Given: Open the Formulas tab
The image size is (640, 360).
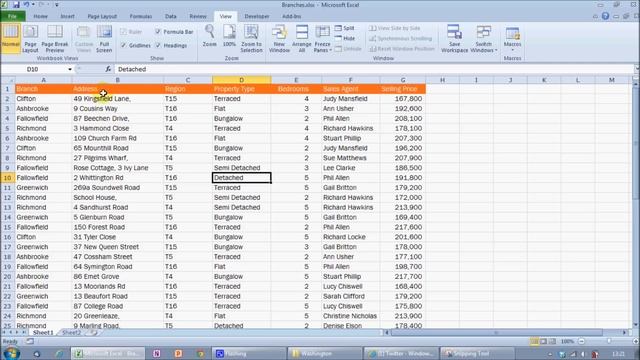Looking at the screenshot, I should 141,16.
